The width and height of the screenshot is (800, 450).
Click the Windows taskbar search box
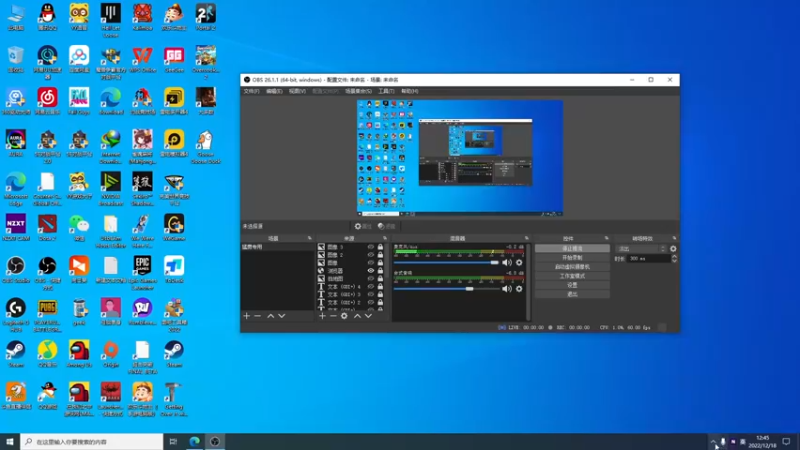pyautogui.click(x=92, y=442)
